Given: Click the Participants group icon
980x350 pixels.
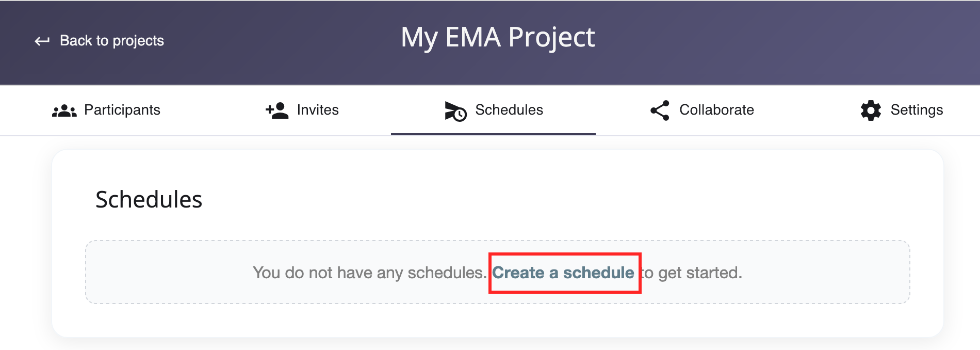Looking at the screenshot, I should [64, 110].
